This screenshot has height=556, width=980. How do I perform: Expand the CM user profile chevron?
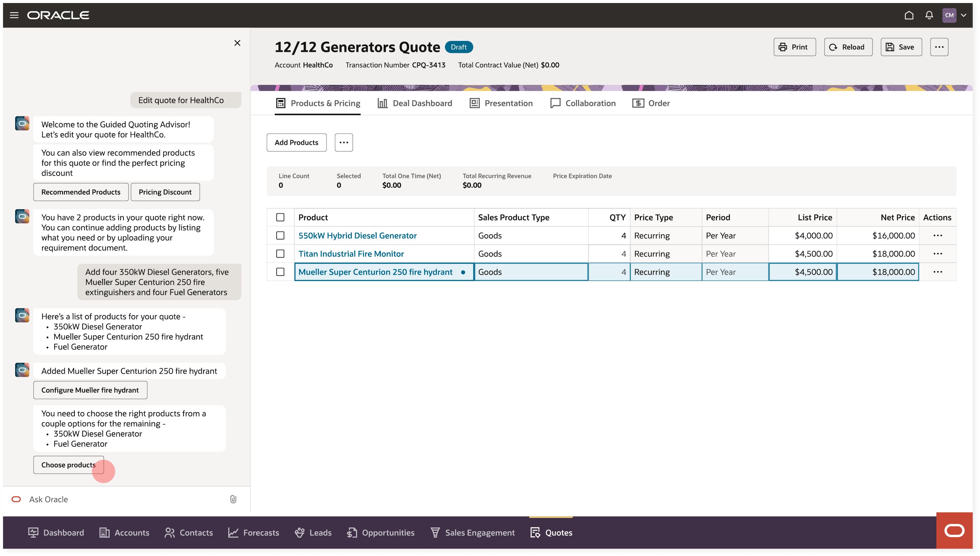click(964, 15)
